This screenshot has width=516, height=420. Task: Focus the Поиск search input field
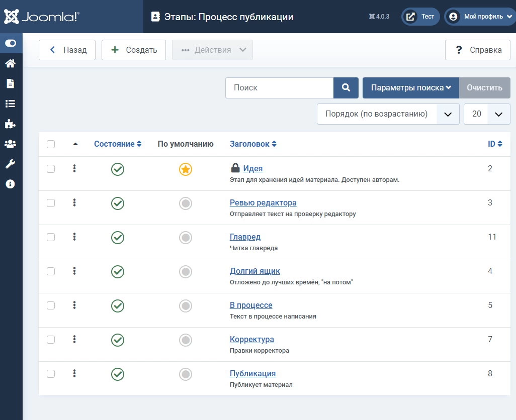(x=280, y=88)
